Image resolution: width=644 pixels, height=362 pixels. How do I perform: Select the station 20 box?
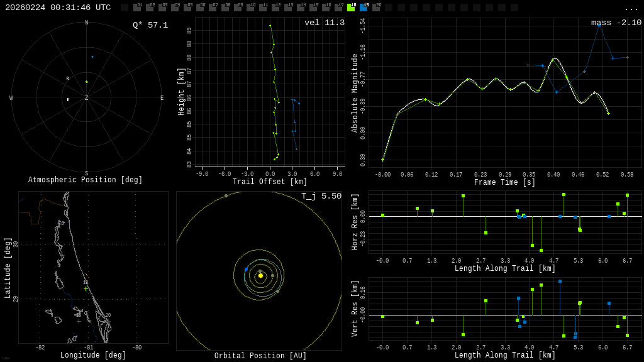click(376, 8)
